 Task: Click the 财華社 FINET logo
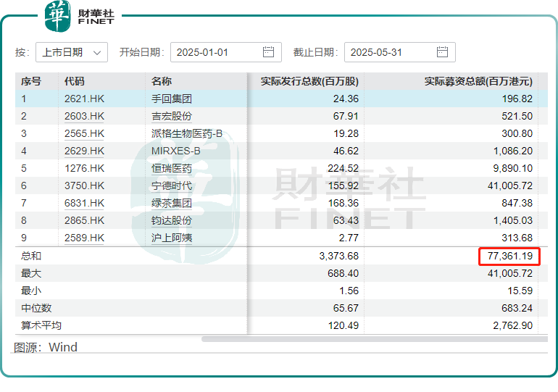(80, 16)
